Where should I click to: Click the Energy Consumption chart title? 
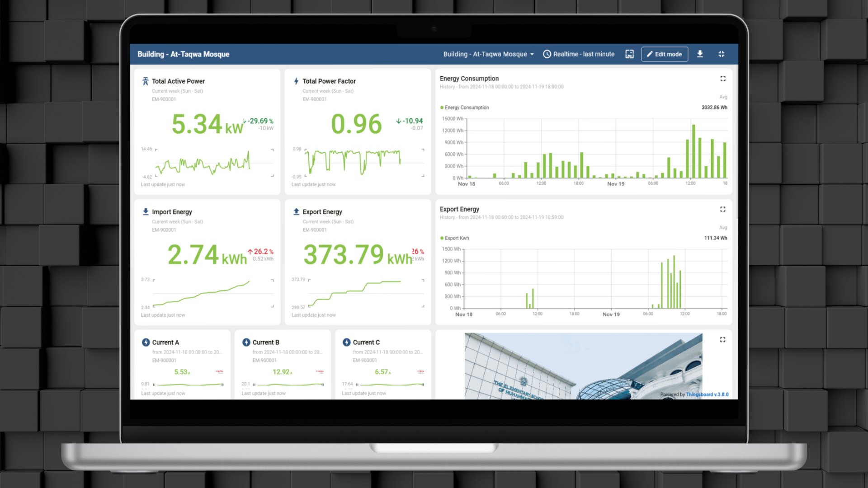[469, 79]
